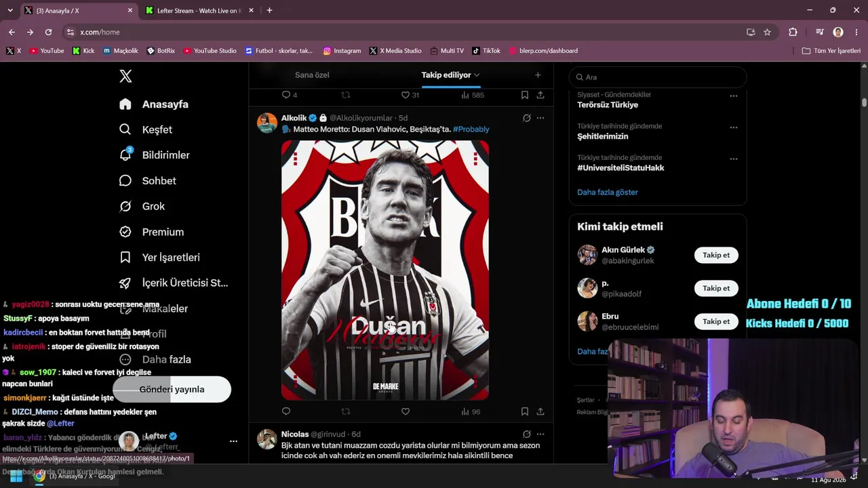Screen dimensions: 868x488
Task: Open Bildirimler notifications bell
Action: point(154,155)
